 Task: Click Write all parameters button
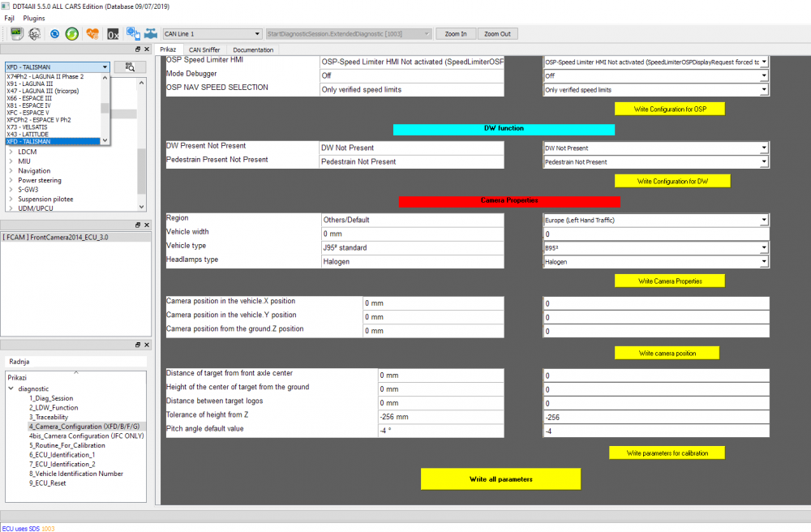point(500,479)
